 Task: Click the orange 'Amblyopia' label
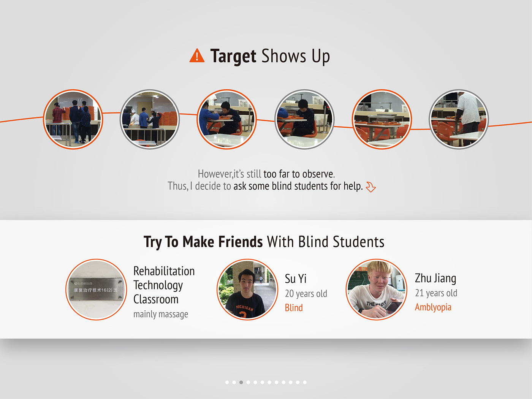(x=433, y=307)
